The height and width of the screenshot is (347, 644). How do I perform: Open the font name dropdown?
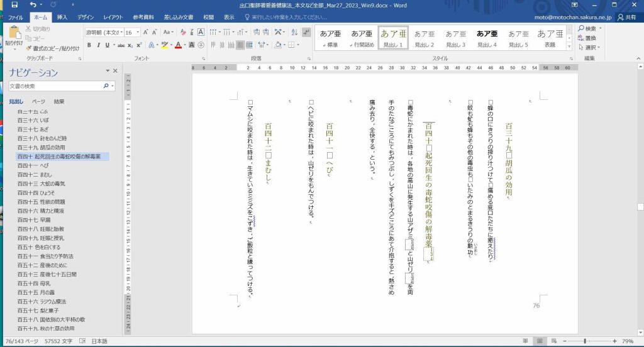click(x=122, y=33)
